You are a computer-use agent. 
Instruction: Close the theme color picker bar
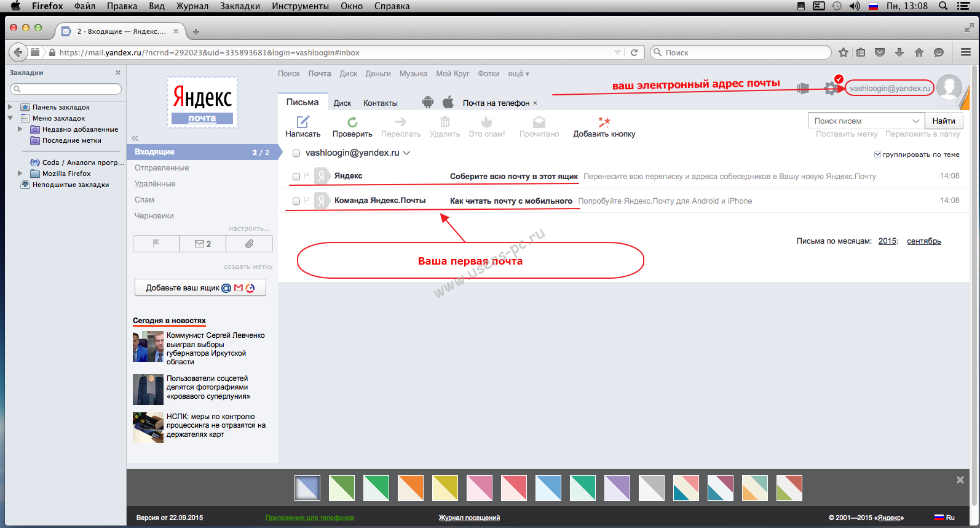coord(960,480)
